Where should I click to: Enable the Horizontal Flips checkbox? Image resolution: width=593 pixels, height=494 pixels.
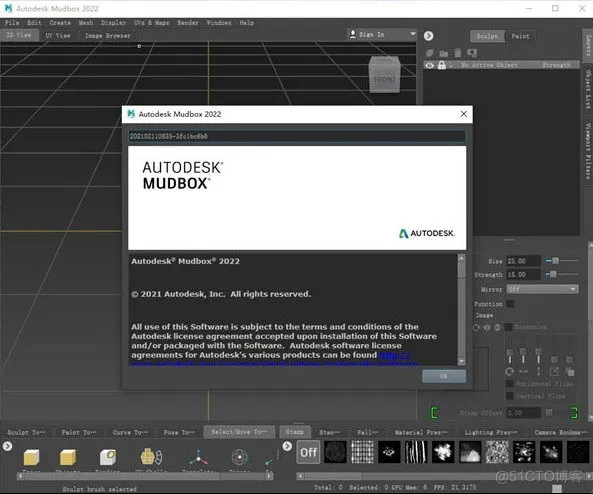click(509, 384)
